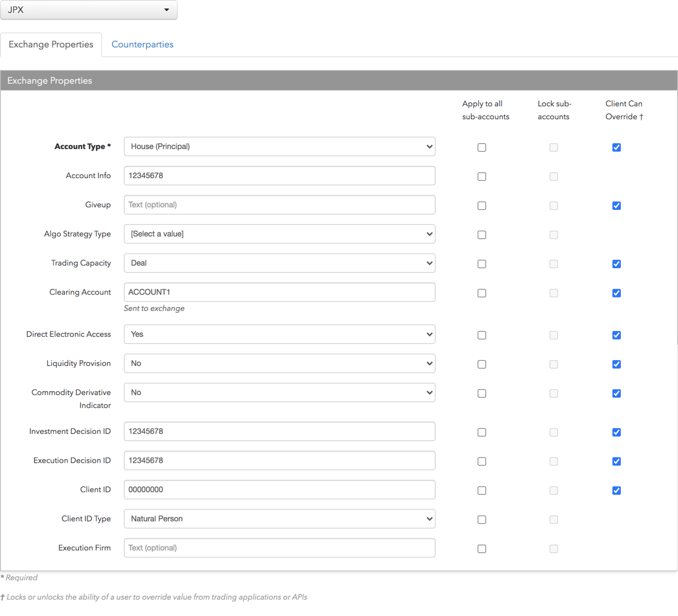Uncheck Client Can Override for Clearing Account
The image size is (678, 616).
pos(616,293)
